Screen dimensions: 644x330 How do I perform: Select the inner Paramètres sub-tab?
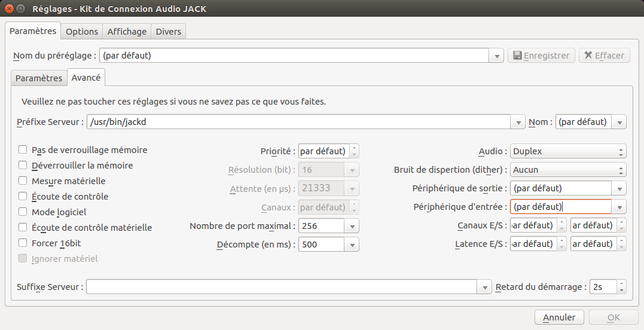(39, 78)
